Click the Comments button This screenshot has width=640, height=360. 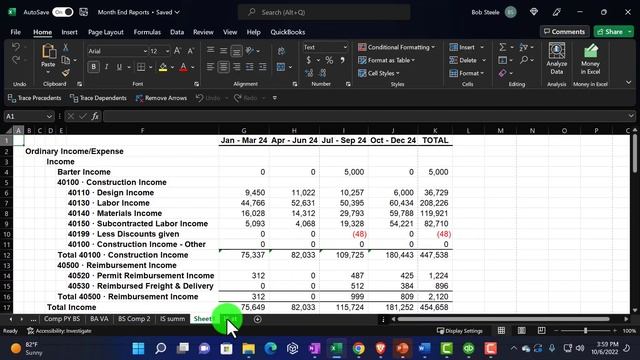pyautogui.click(x=564, y=31)
